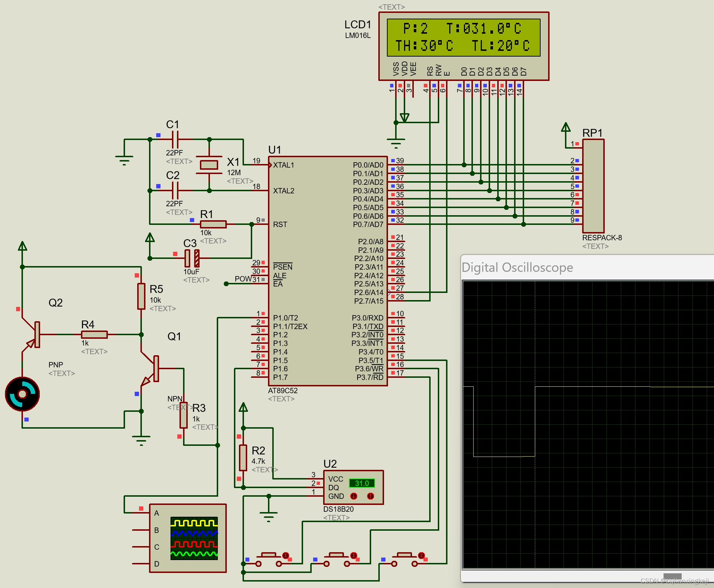714x588 pixels.
Task: Click DS18B20 temperature increase arrow
Action: (370, 496)
